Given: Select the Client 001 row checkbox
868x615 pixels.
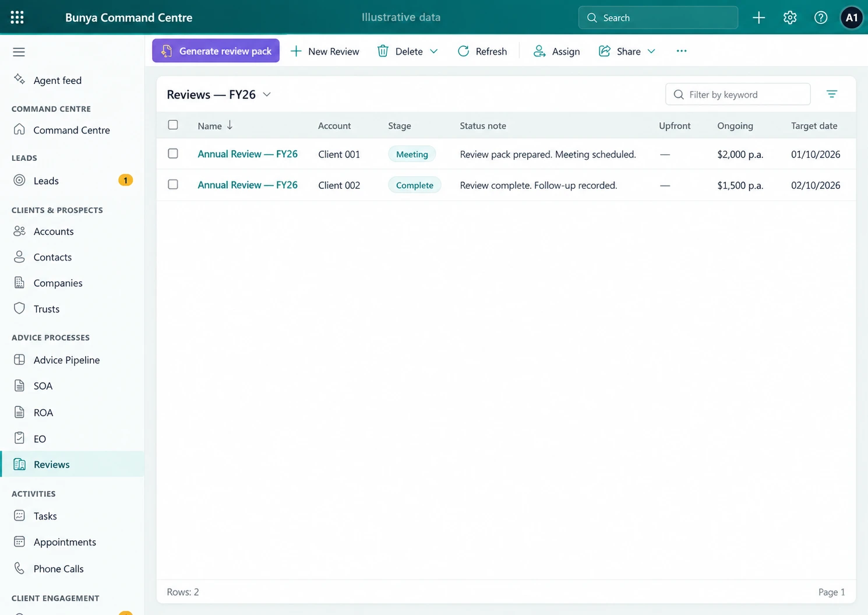Looking at the screenshot, I should point(173,153).
